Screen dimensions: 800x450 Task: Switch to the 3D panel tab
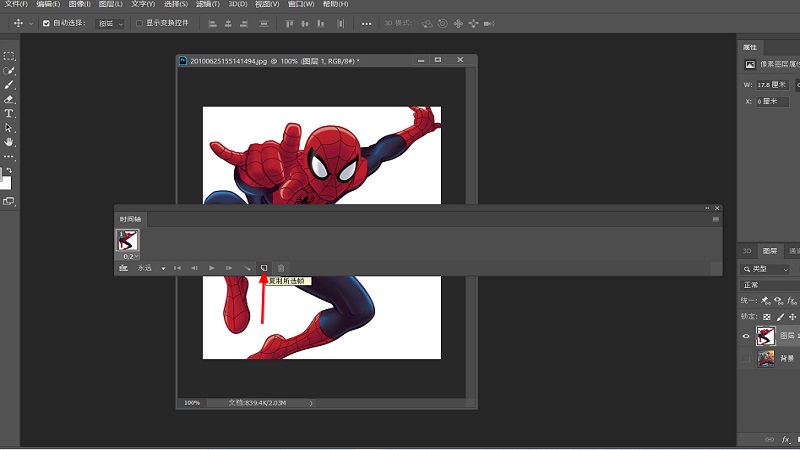coord(747,251)
